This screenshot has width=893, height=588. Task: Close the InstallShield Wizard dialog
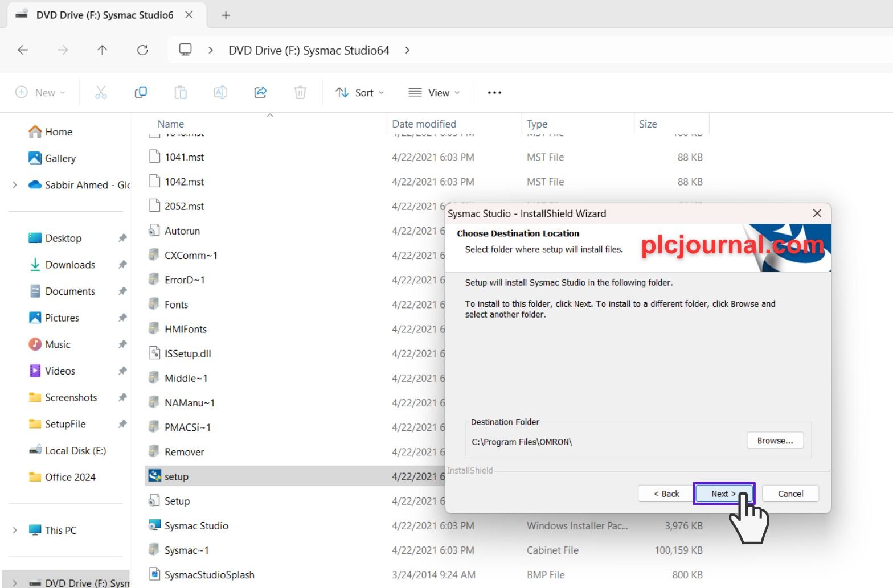click(817, 213)
